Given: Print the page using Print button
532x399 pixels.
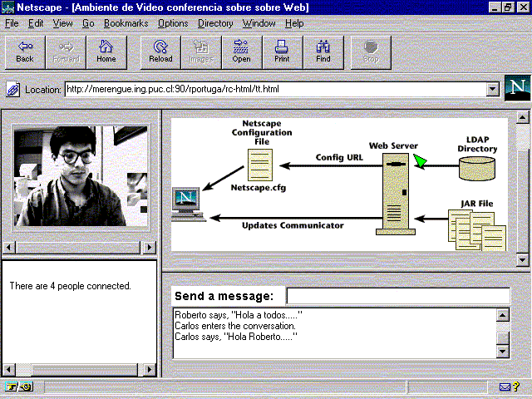Looking at the screenshot, I should pos(283,52).
